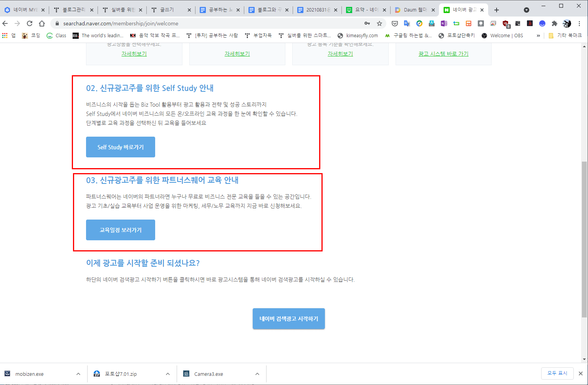The width and height of the screenshot is (588, 385).
Task: Close the Daum 웹메일 tab
Action: (433, 10)
